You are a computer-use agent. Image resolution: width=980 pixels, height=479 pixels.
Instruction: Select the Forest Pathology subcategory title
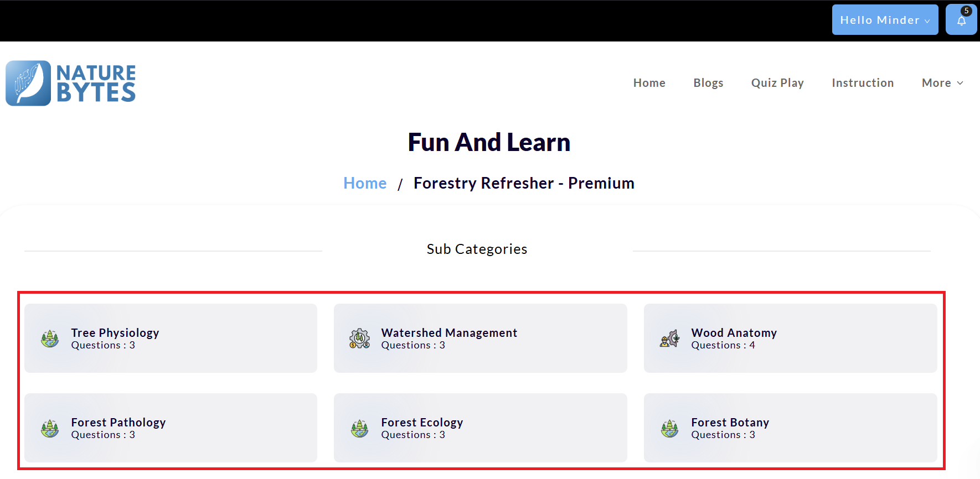click(118, 422)
